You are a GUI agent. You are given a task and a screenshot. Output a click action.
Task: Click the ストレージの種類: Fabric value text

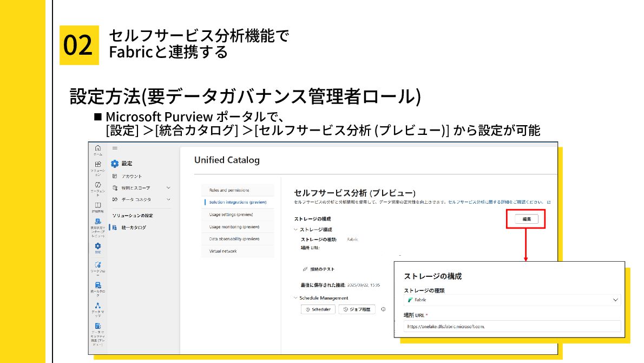(x=352, y=239)
